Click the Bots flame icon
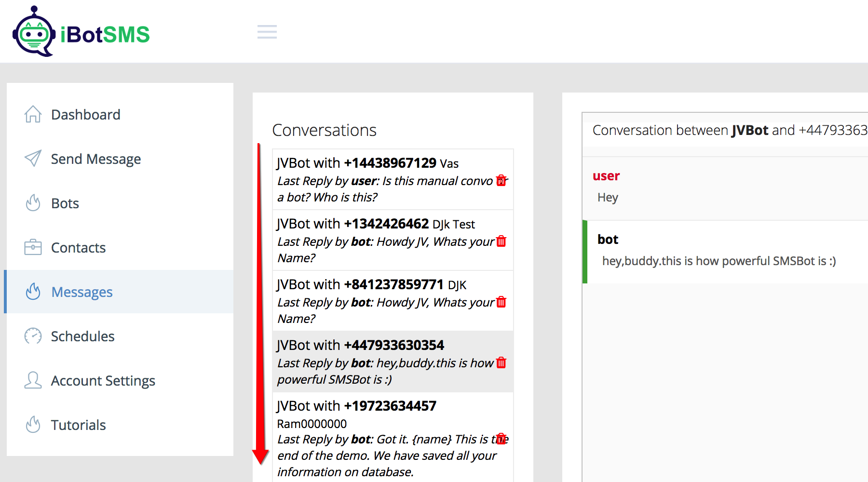 pyautogui.click(x=33, y=203)
